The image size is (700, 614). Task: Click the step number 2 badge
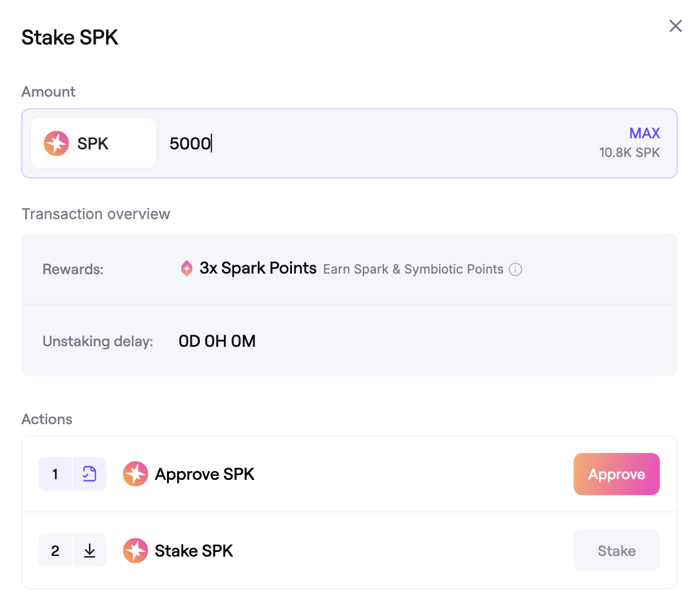click(55, 551)
